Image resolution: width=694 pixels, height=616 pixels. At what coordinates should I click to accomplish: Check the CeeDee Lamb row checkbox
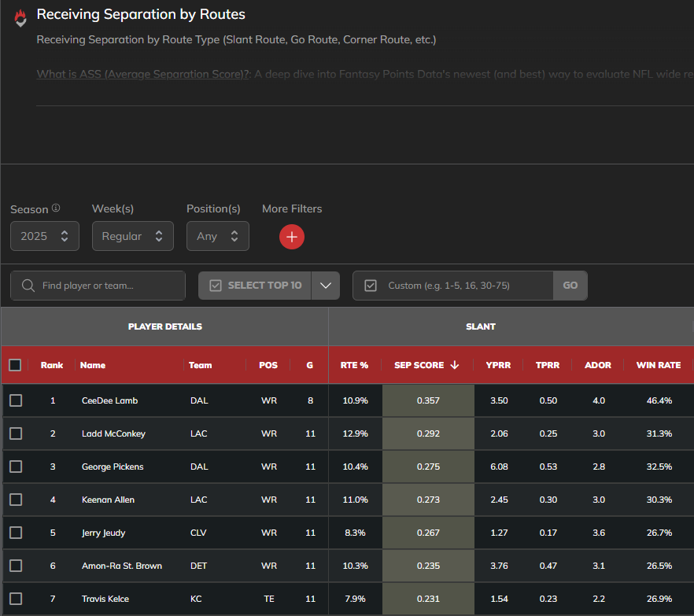(16, 400)
